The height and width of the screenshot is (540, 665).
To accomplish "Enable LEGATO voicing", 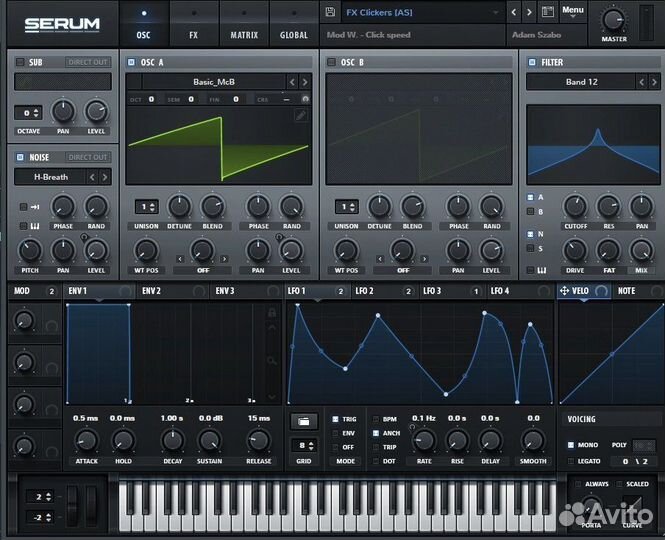I will point(571,461).
